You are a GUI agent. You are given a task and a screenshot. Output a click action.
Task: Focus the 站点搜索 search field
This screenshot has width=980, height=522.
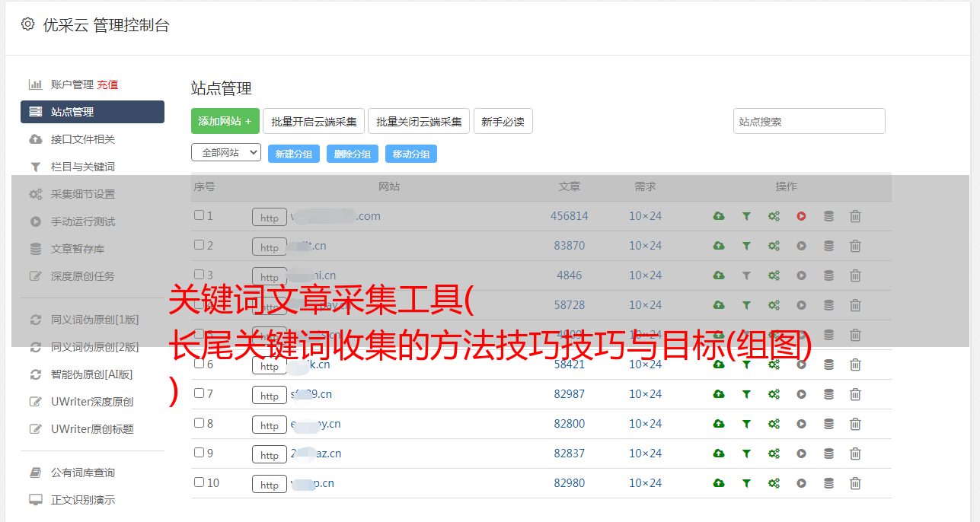[x=809, y=121]
